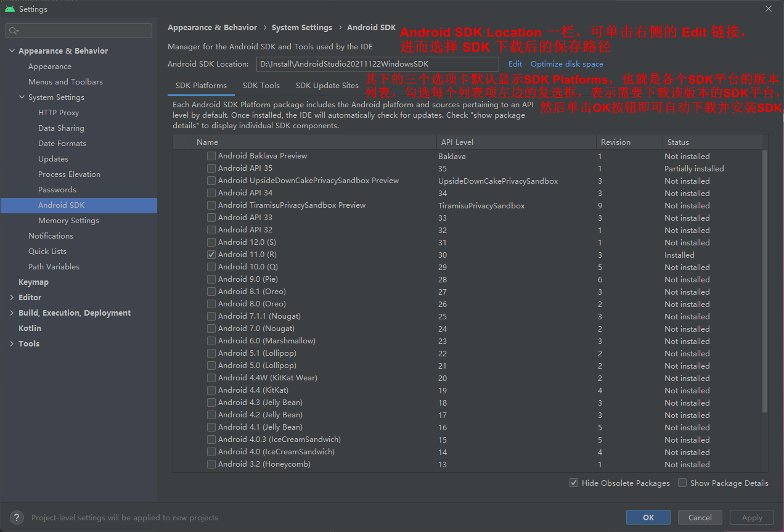Check the Android 10.0 (Q) checkbox

coord(211,267)
